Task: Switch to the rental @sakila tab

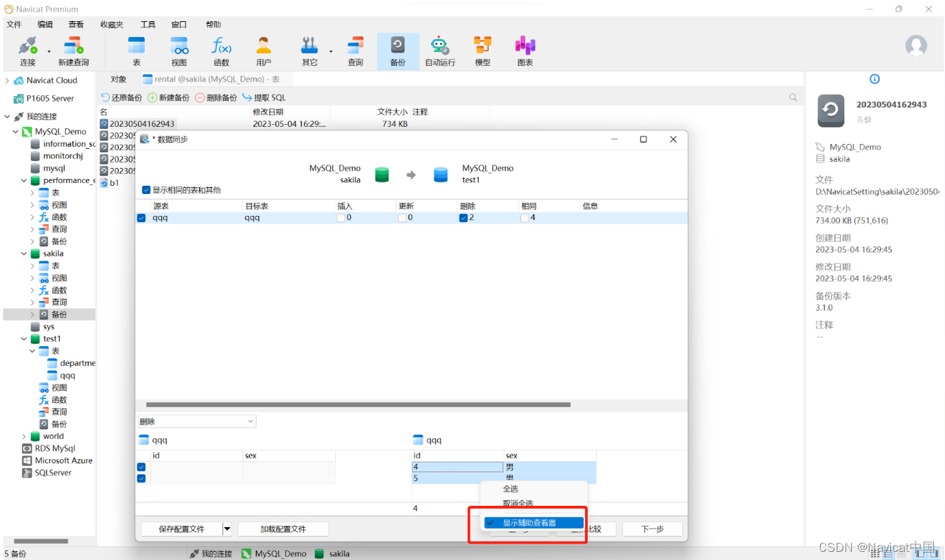Action: [x=216, y=80]
